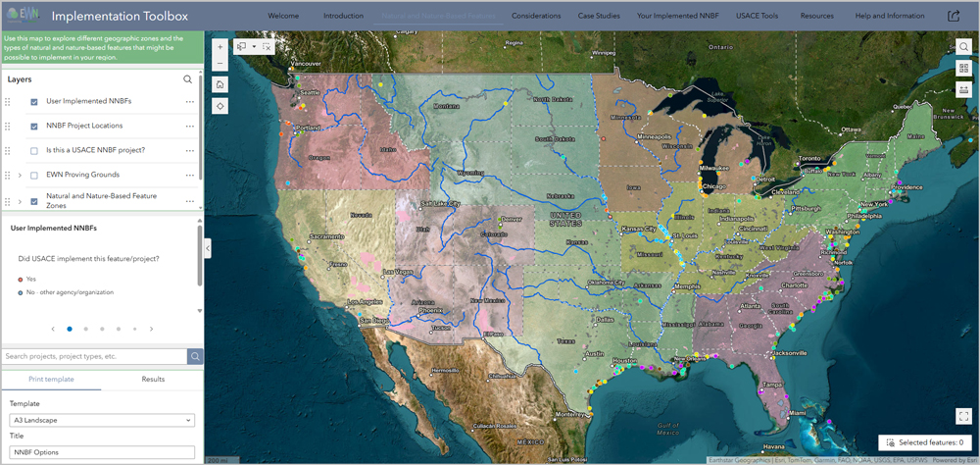Open the Introduction tab

[344, 16]
